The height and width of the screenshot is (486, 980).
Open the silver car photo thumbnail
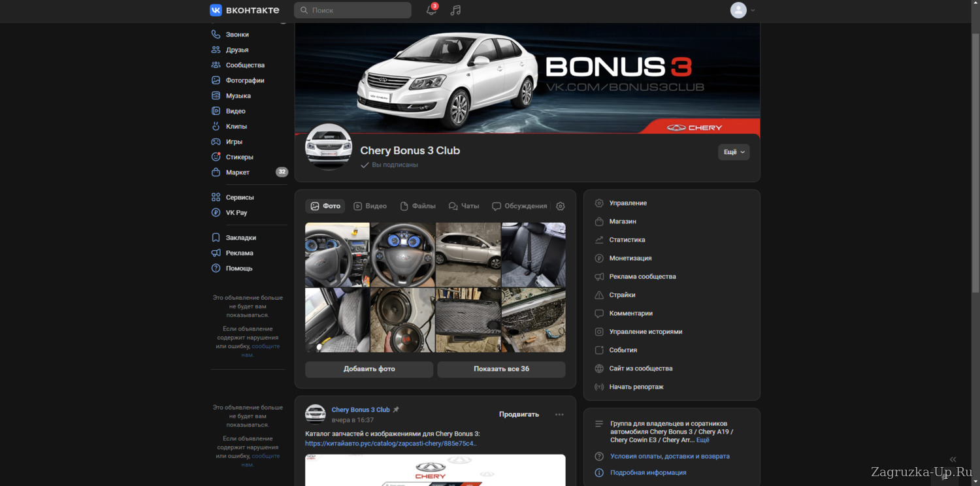tap(468, 254)
